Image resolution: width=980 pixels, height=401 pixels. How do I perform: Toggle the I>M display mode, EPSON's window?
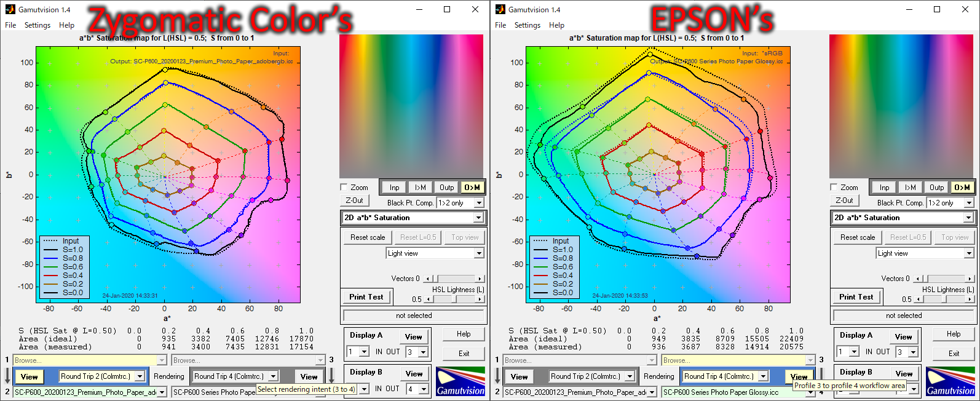(x=911, y=188)
